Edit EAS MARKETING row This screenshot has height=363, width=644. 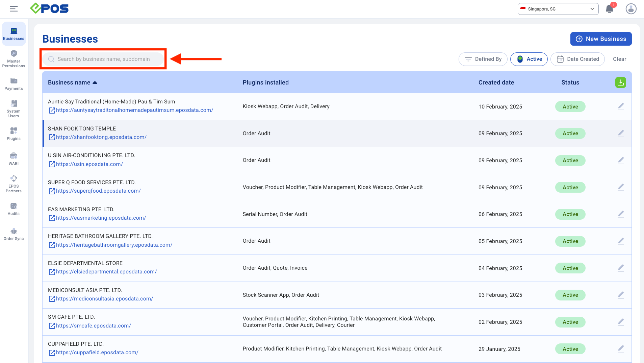pyautogui.click(x=621, y=214)
